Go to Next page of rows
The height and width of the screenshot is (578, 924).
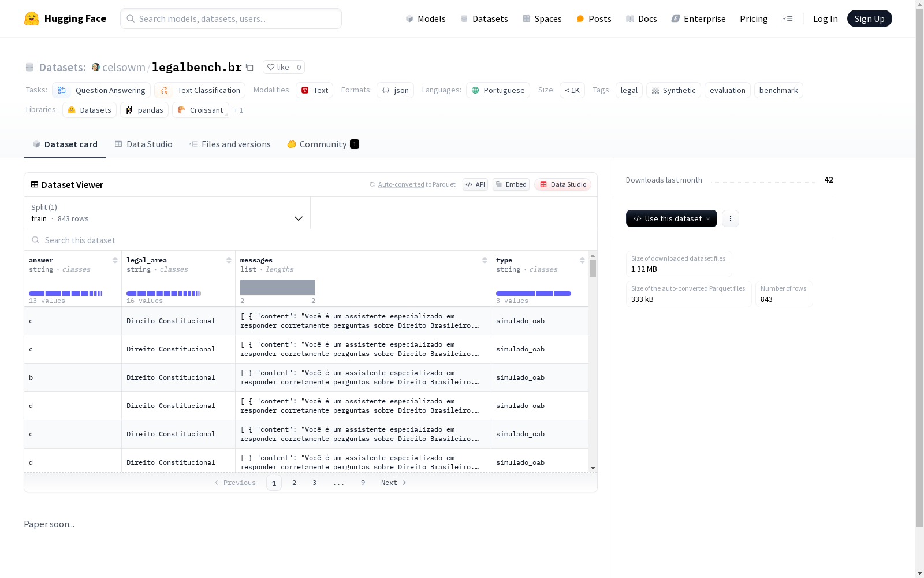pos(394,483)
